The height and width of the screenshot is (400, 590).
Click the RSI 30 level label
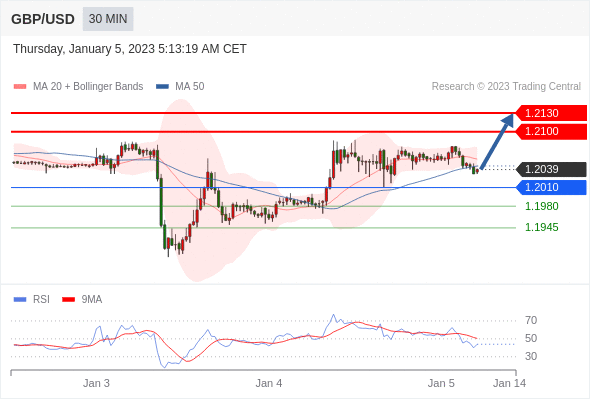(531, 356)
